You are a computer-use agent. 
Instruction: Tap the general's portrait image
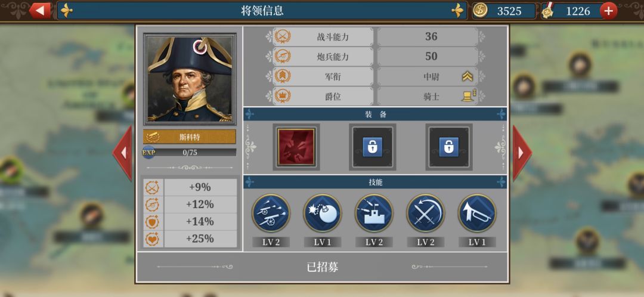pos(190,79)
